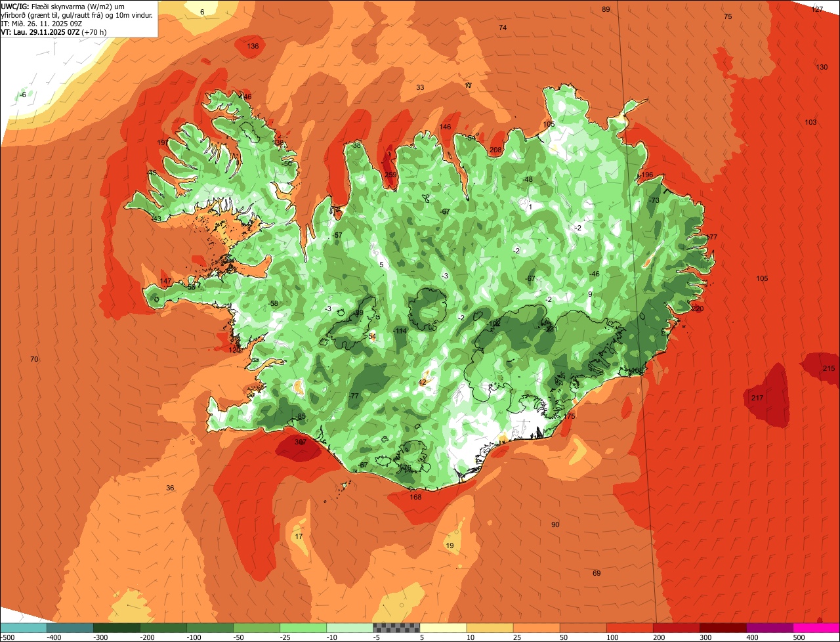Click the '-500' legend label
Viewport: 840px width, 642px height.
tap(7, 637)
